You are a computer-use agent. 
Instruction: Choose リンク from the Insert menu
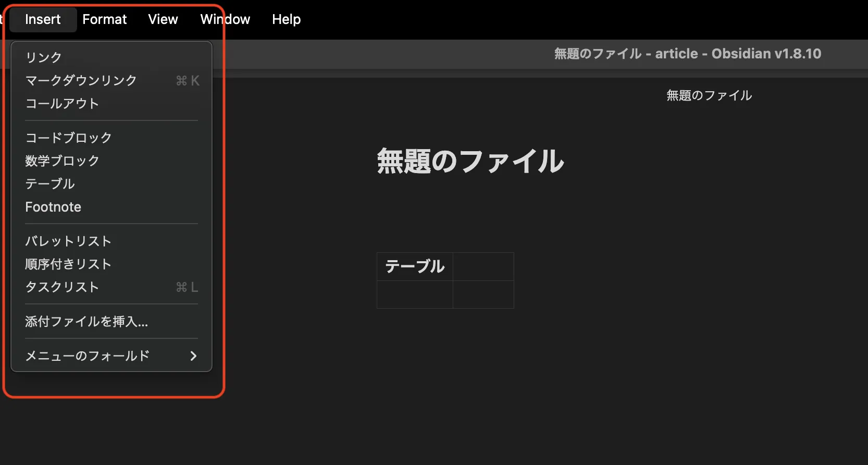coord(111,57)
